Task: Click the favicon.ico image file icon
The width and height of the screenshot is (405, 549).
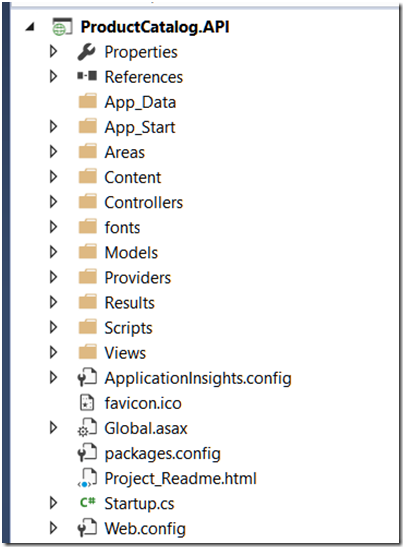Action: 87,402
